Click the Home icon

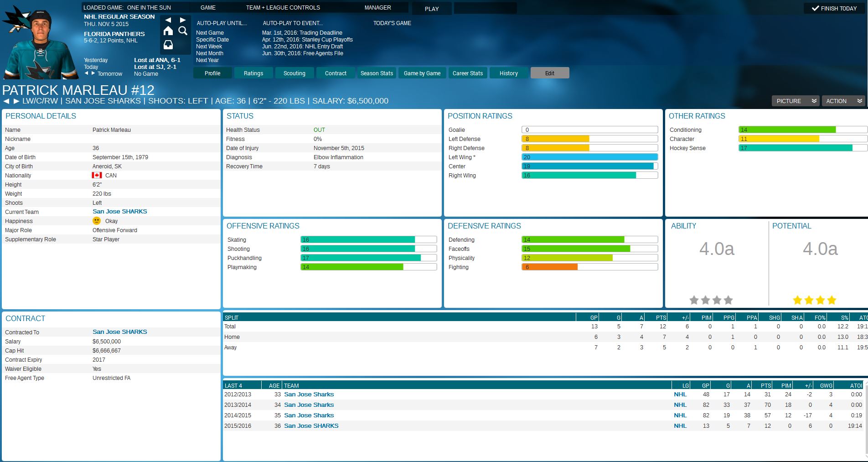pos(168,31)
